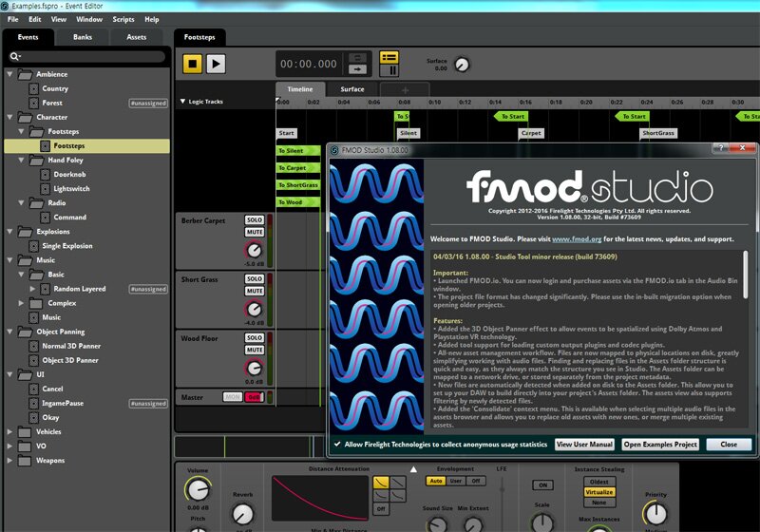Collapse the Hand Foley folder

[21, 160]
